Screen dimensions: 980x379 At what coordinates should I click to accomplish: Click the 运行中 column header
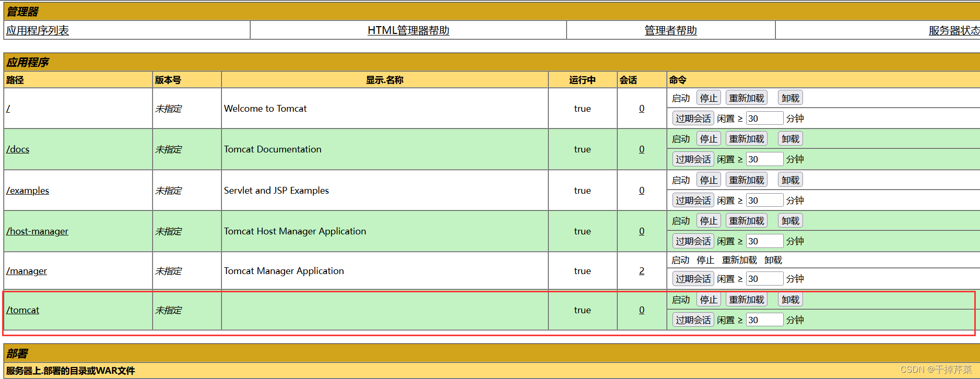[583, 80]
